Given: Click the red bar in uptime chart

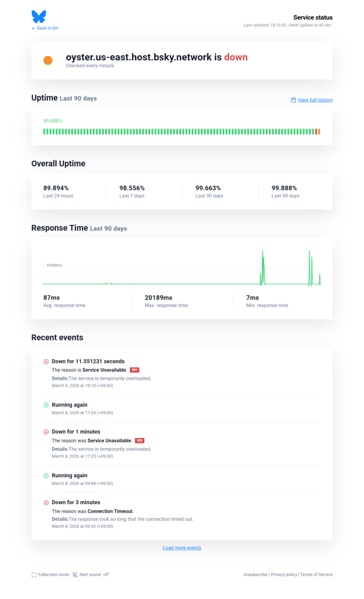Looking at the screenshot, I should pos(316,132).
